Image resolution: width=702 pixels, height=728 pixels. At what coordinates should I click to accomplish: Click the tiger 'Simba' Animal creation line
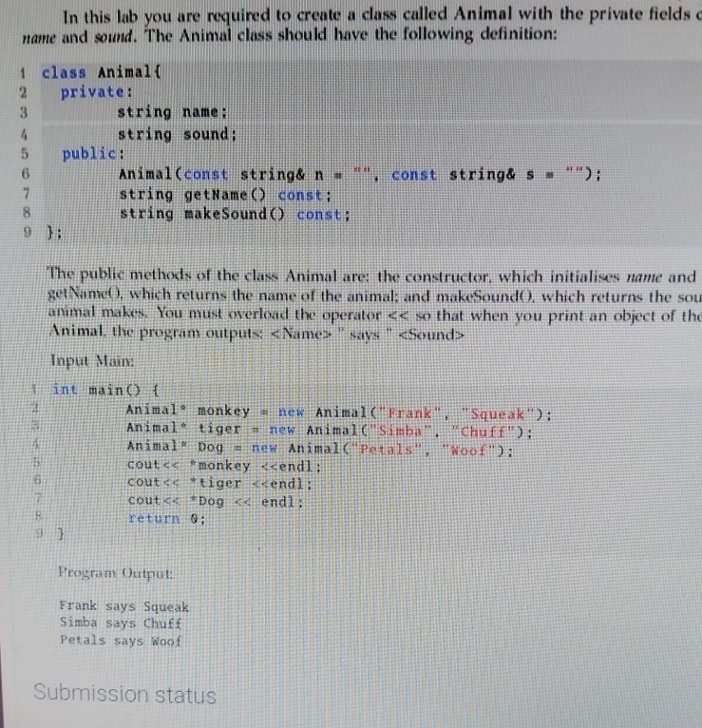(330, 430)
